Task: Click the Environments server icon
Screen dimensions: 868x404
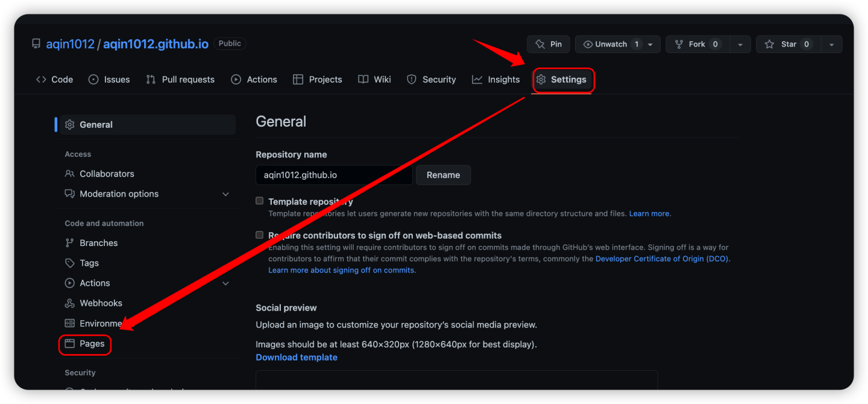Action: tap(70, 324)
